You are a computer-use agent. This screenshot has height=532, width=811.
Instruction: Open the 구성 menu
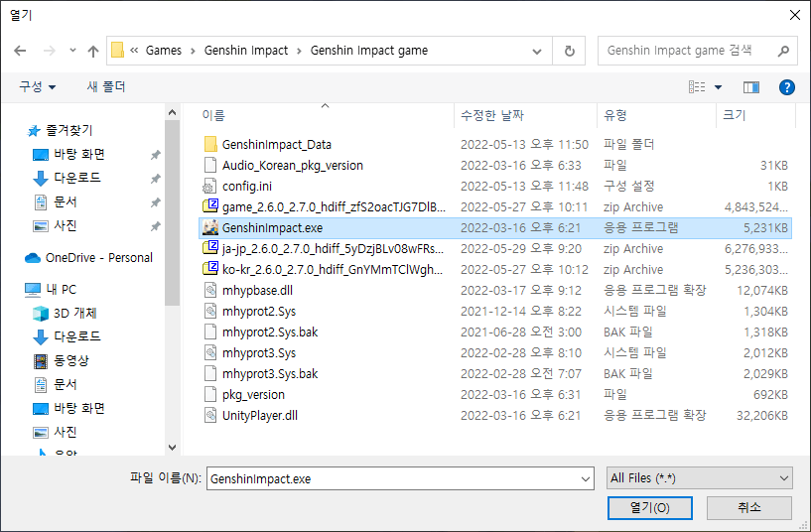pos(38,86)
